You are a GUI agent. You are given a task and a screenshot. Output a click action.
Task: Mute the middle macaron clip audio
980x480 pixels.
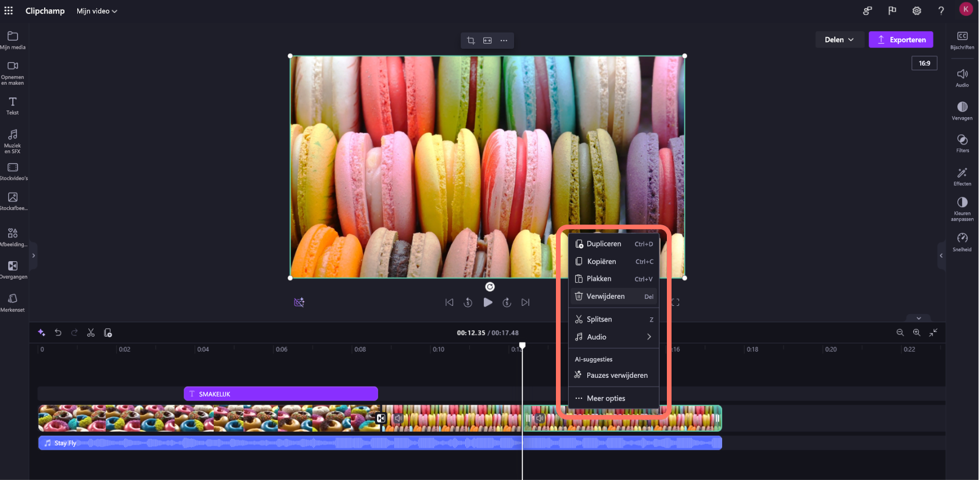398,418
